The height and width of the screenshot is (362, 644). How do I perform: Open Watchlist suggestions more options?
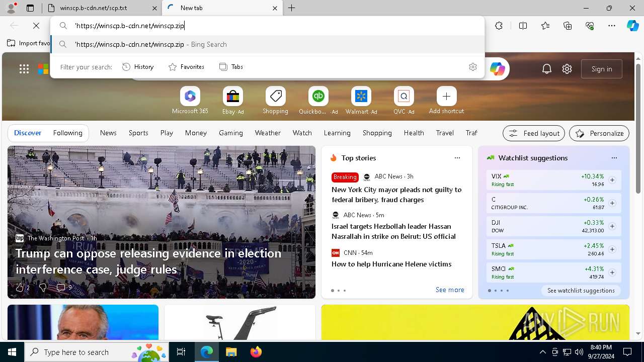coord(614,158)
